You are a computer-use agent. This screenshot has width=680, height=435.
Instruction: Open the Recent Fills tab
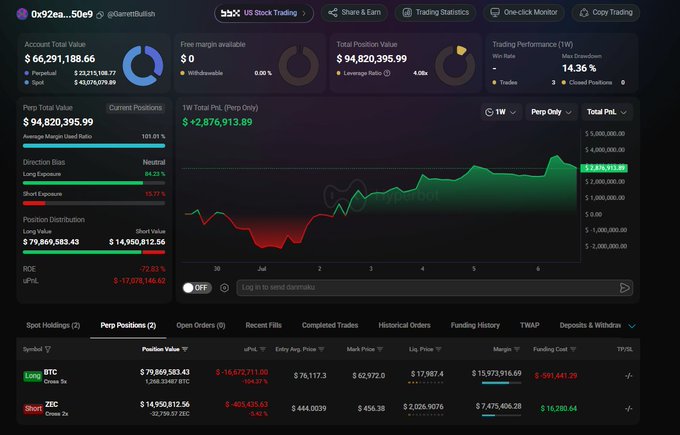263,325
